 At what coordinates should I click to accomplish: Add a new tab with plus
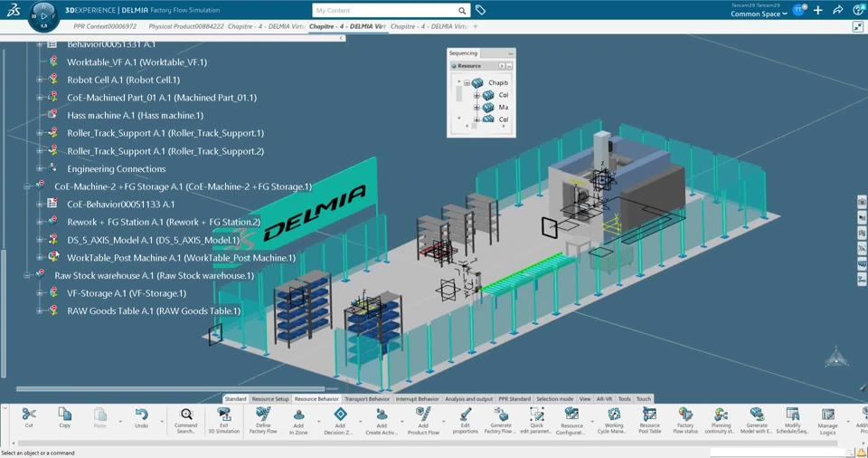476,26
